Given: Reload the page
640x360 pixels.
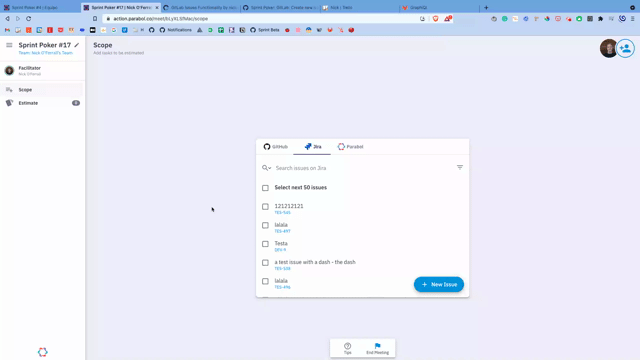Looking at the screenshot, I should [x=29, y=19].
